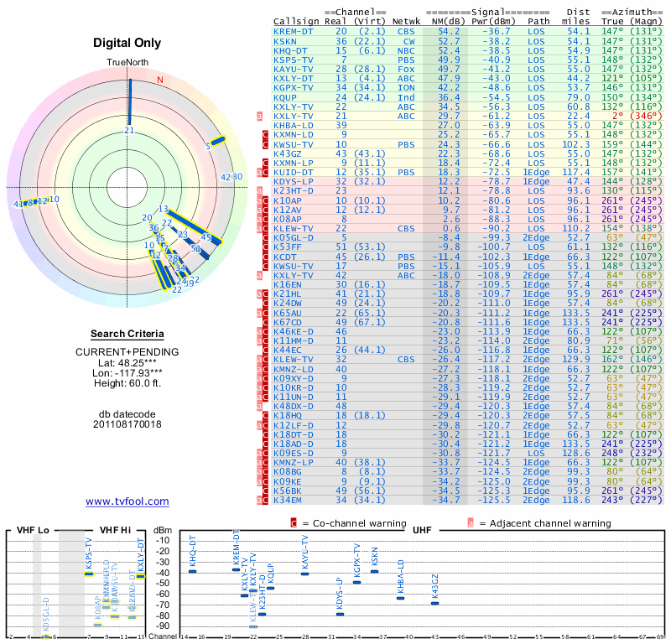Click the KXLY-DT callsign in the table
This screenshot has height=644, width=671.
tap(294, 79)
